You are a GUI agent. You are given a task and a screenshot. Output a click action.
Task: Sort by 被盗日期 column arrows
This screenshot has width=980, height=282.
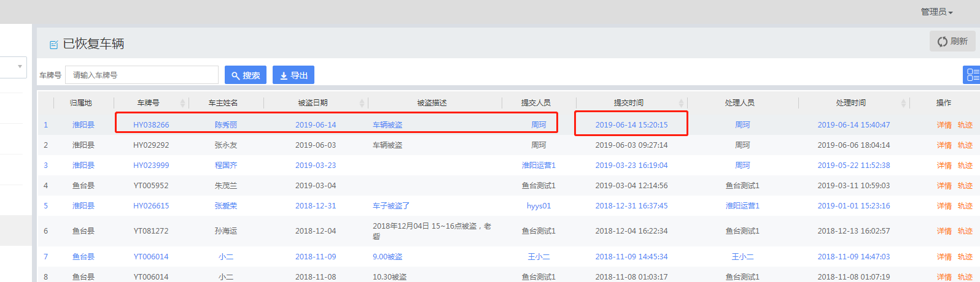point(362,103)
